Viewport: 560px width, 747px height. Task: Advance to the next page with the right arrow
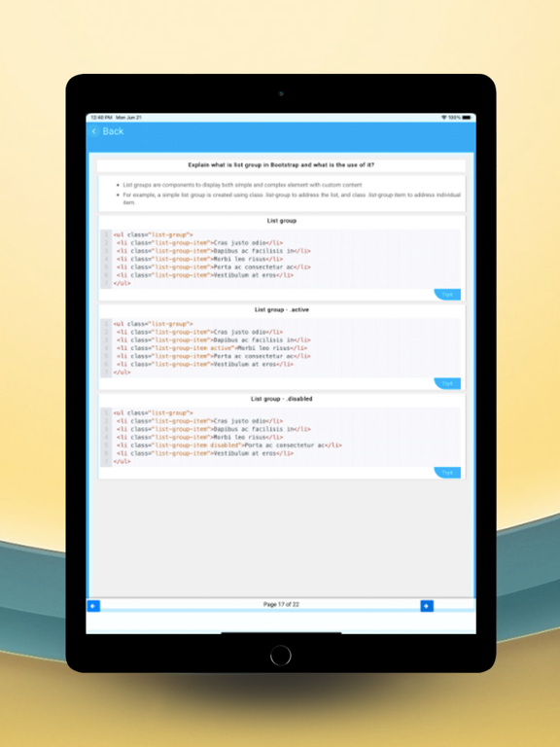click(x=427, y=606)
